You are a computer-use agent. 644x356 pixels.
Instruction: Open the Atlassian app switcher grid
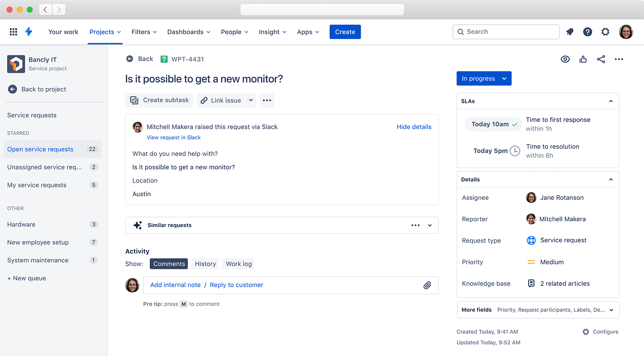13,32
